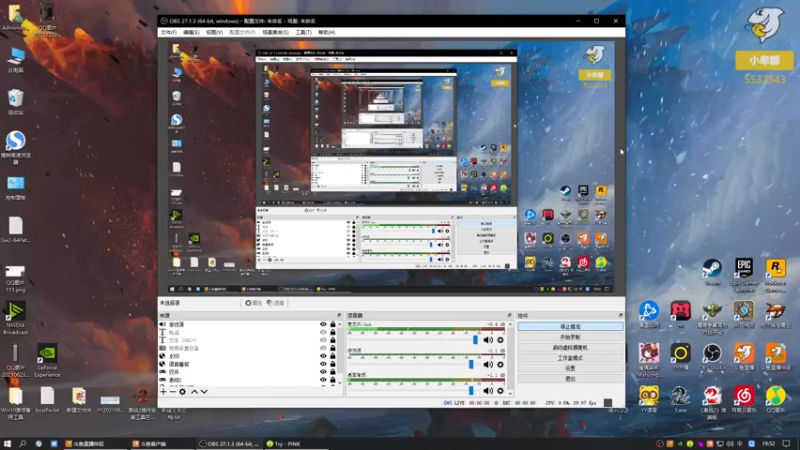Image resolution: width=800 pixels, height=450 pixels.
Task: Select the NVIDIA Broadcast desktop icon
Action: [x=16, y=317]
